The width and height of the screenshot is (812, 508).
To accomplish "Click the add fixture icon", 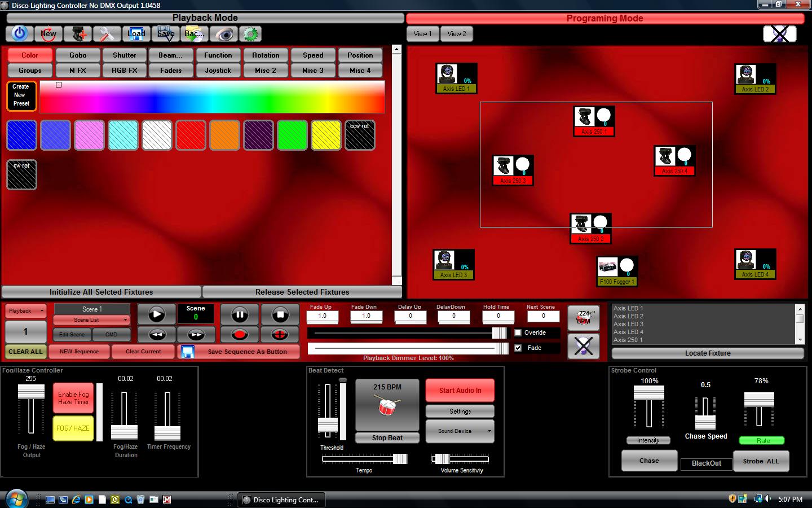I will pos(78,34).
